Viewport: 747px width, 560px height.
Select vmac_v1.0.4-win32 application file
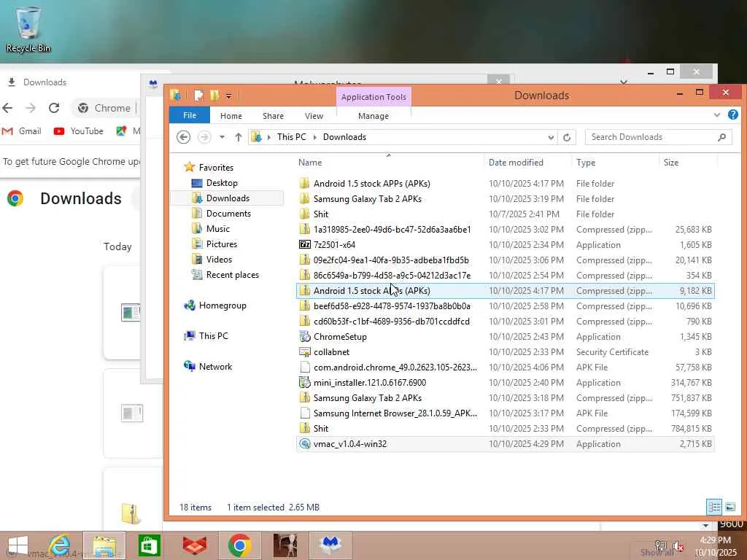[505, 444]
